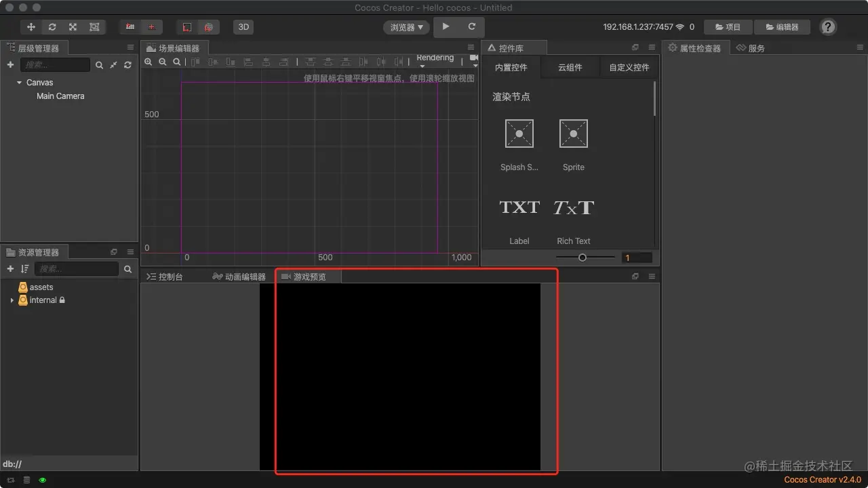Click the green eye icon in status bar
This screenshot has width=868, height=488.
(43, 480)
